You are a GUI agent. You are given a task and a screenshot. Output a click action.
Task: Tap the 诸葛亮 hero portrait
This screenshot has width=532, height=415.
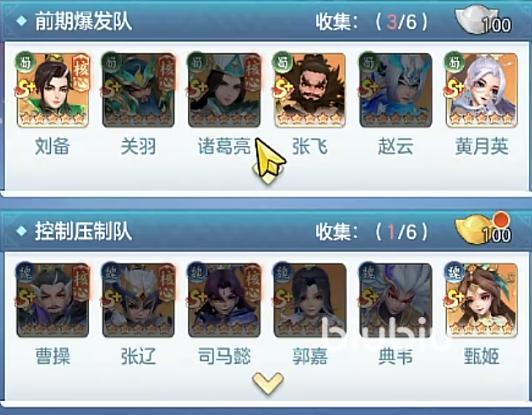pyautogui.click(x=224, y=90)
